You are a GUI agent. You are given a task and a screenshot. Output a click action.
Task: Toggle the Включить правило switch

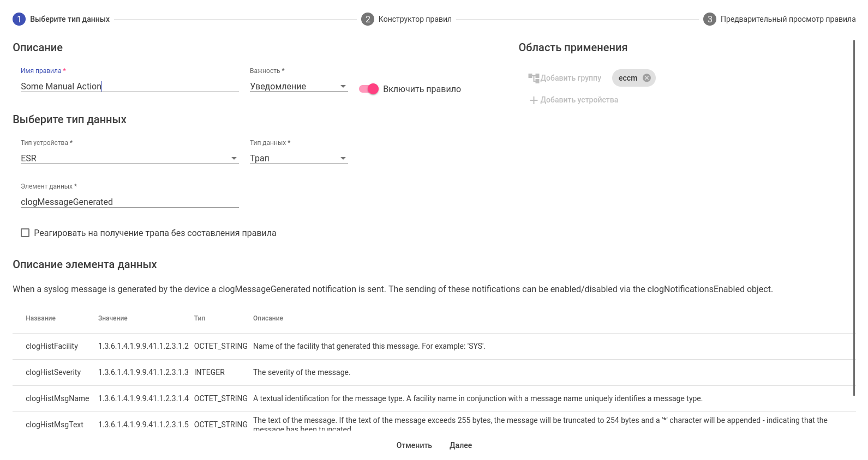pyautogui.click(x=369, y=89)
